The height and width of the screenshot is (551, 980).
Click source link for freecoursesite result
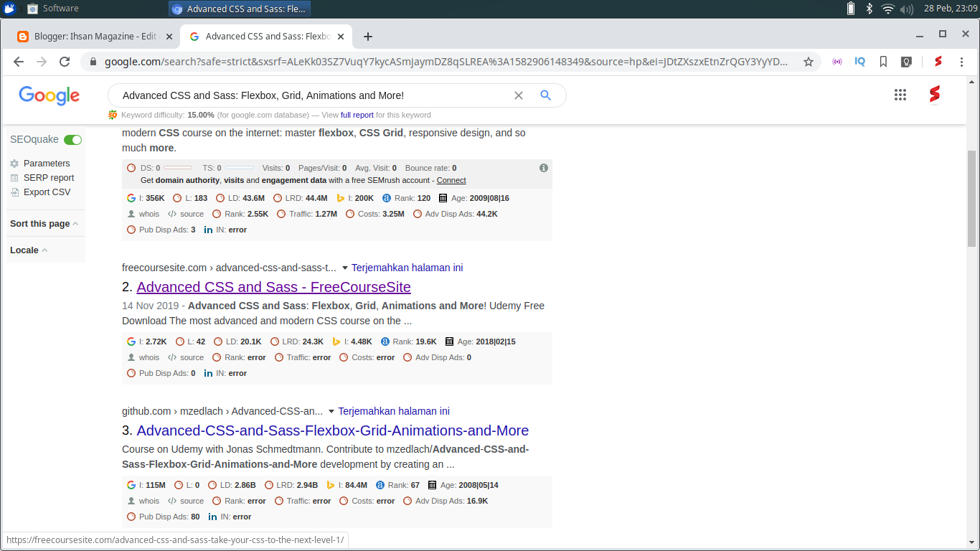click(x=186, y=357)
